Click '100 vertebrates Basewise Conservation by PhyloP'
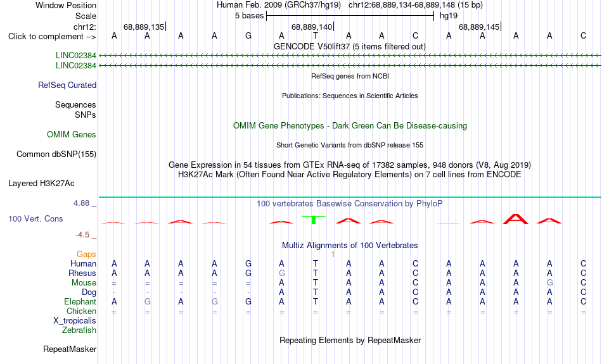Screen dimensions: 602x364 (x=350, y=204)
